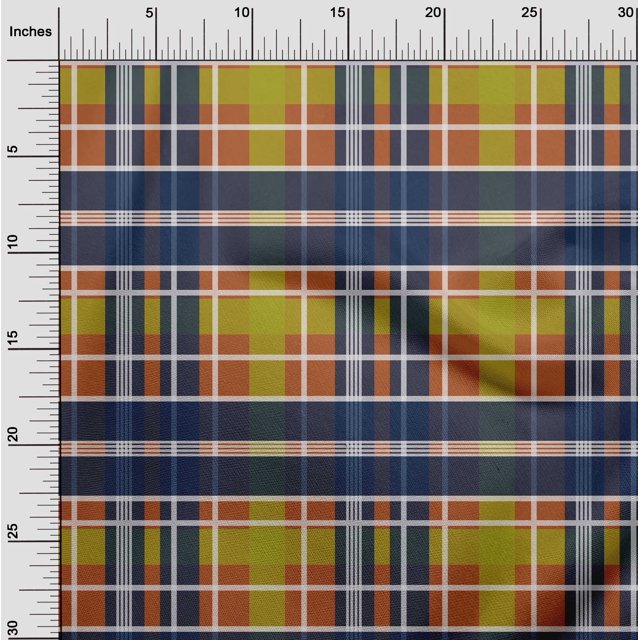
Task: Select the 30 mark on horizontal ruler
Action: pyautogui.click(x=625, y=13)
